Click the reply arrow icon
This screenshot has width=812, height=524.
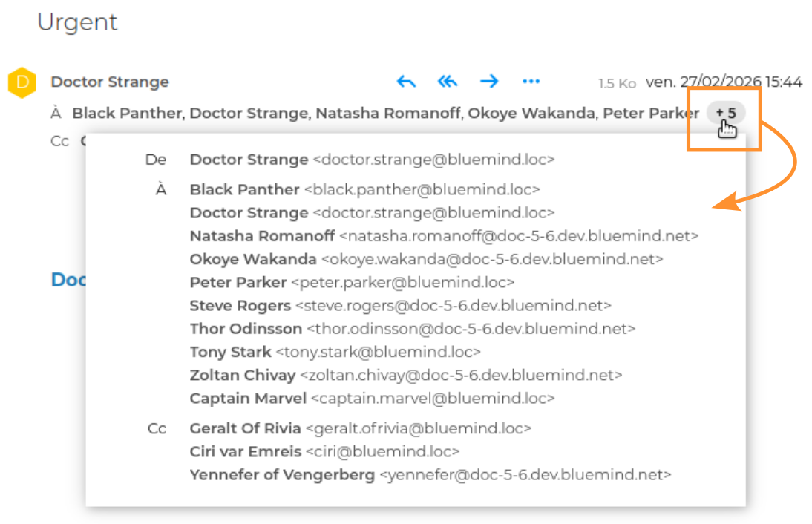406,82
